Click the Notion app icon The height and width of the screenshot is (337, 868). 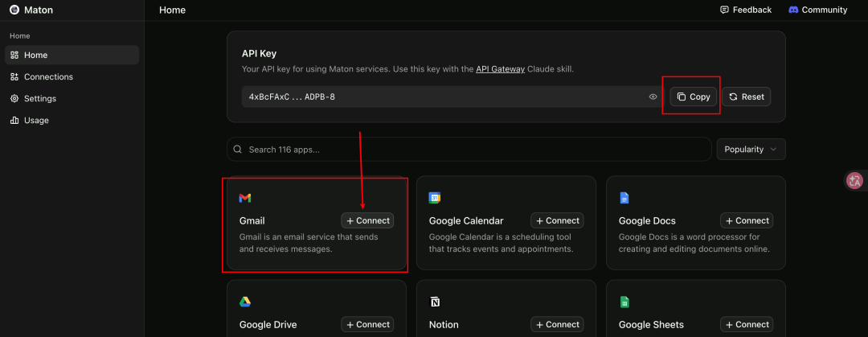[x=435, y=302]
